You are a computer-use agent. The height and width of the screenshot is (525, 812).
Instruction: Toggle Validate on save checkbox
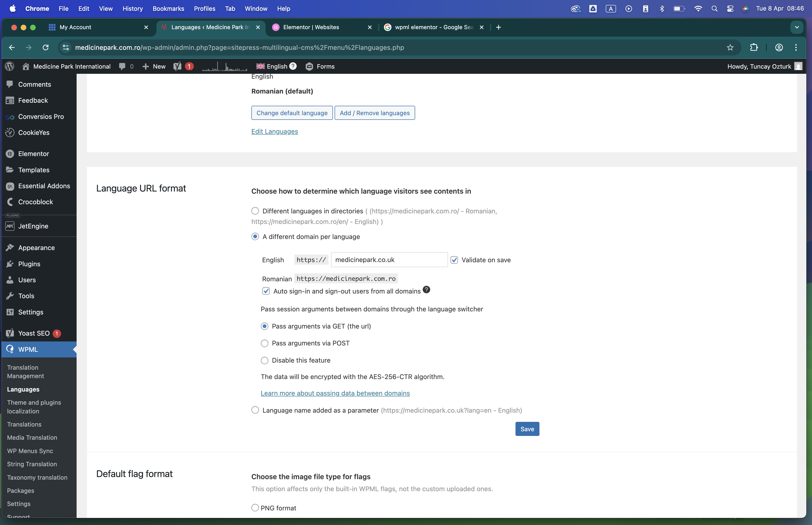(x=454, y=260)
